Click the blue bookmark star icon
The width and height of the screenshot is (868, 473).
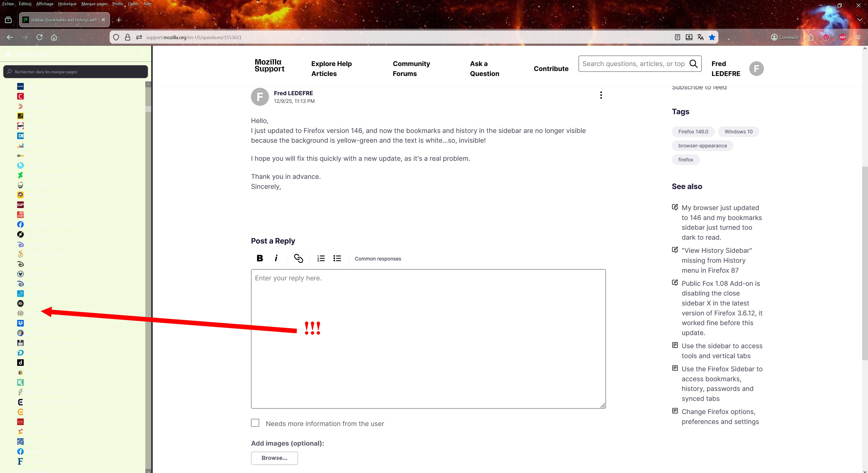click(712, 38)
